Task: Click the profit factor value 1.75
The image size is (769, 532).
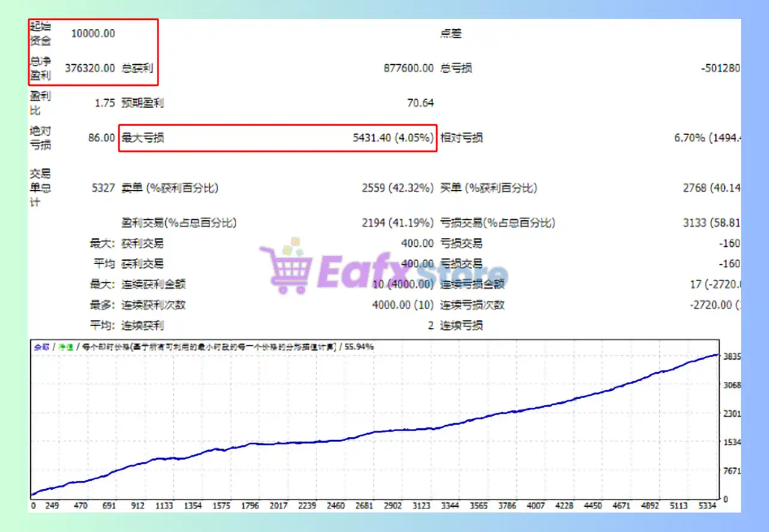Action: [105, 103]
